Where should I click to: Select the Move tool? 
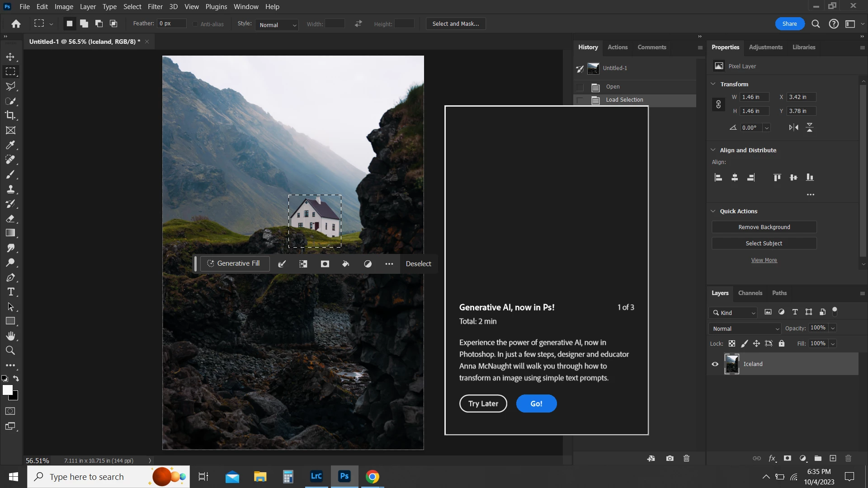click(x=10, y=57)
